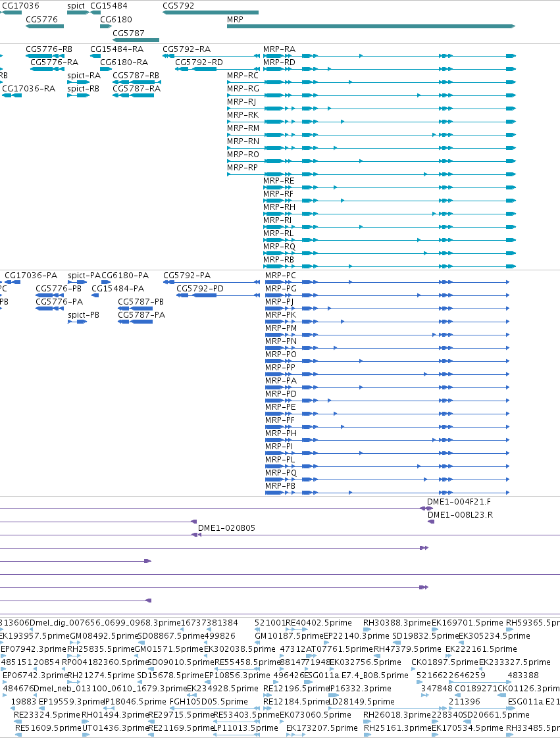Viewport: 560px width, 738px height.
Task: Select protein label CG5792-PD
Action: pos(200,289)
